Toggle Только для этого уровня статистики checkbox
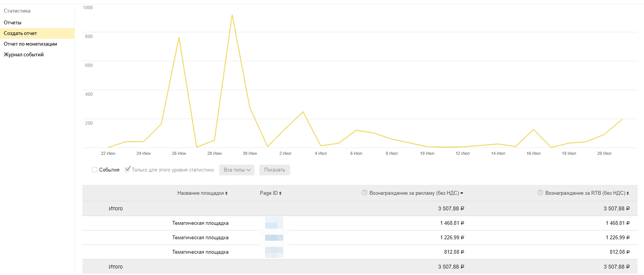The image size is (644, 275). [128, 169]
